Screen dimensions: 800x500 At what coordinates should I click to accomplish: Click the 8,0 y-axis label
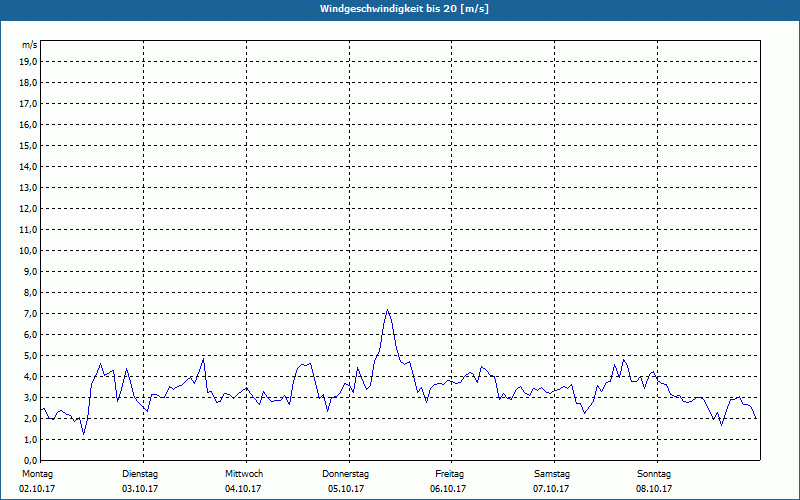tap(31, 292)
